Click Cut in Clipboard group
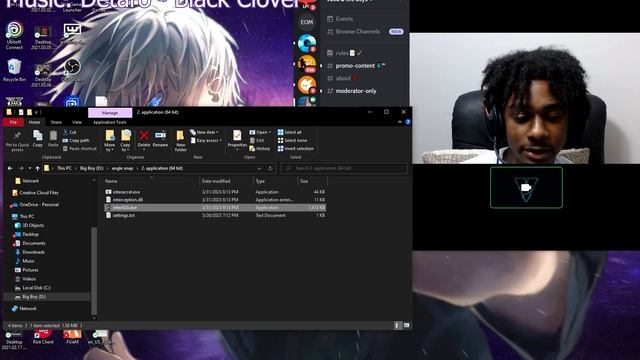640x360 pixels. (70, 132)
